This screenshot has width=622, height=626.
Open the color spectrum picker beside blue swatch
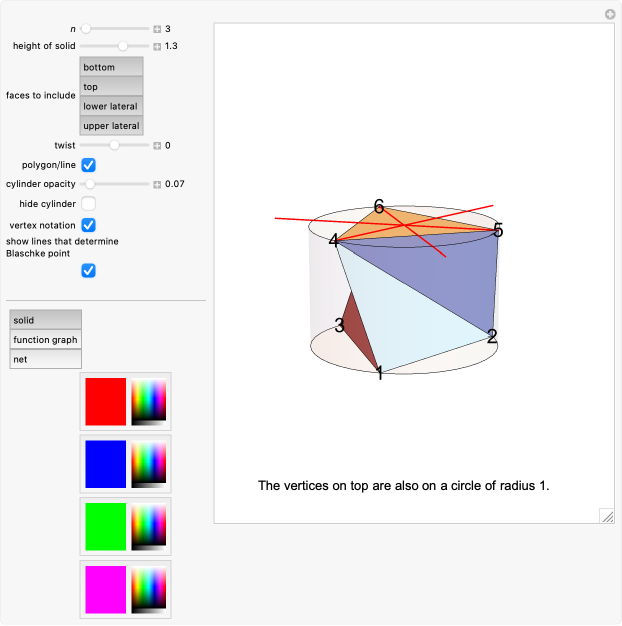pyautogui.click(x=149, y=464)
